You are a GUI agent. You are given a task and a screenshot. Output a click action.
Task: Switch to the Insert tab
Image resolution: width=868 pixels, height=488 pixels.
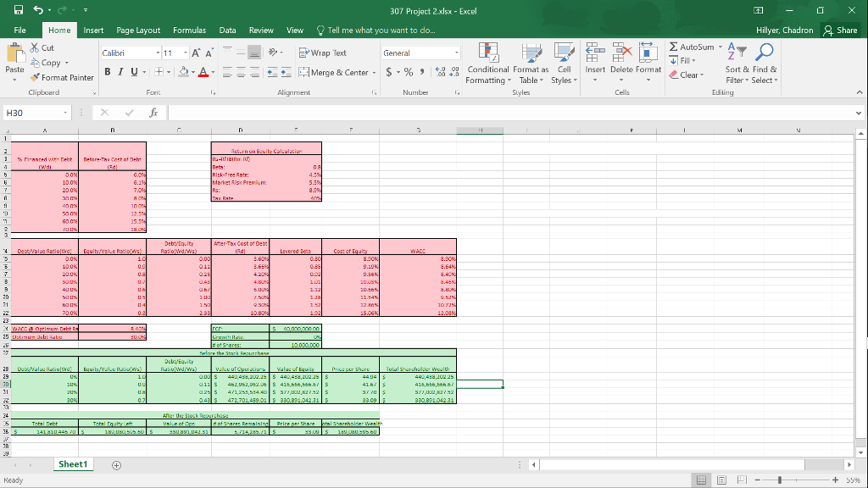(x=93, y=30)
